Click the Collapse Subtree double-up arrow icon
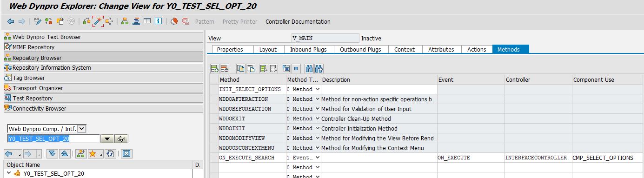Viewport: 644px width, 178px height. coord(65,154)
